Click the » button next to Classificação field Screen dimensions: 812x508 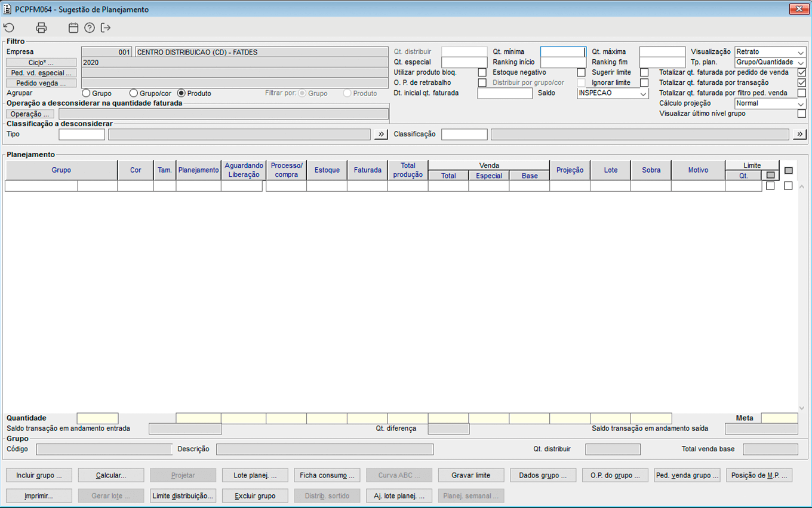(799, 134)
